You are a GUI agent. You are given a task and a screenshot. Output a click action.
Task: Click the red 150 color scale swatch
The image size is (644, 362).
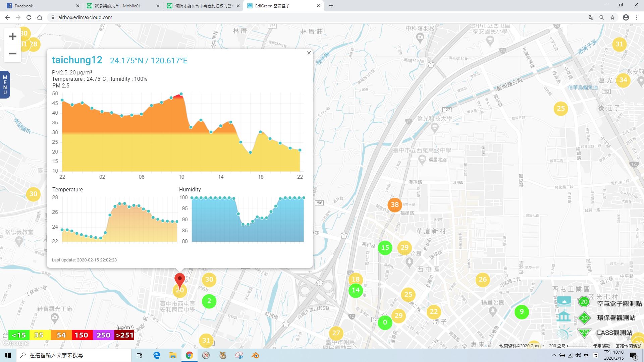click(x=81, y=335)
